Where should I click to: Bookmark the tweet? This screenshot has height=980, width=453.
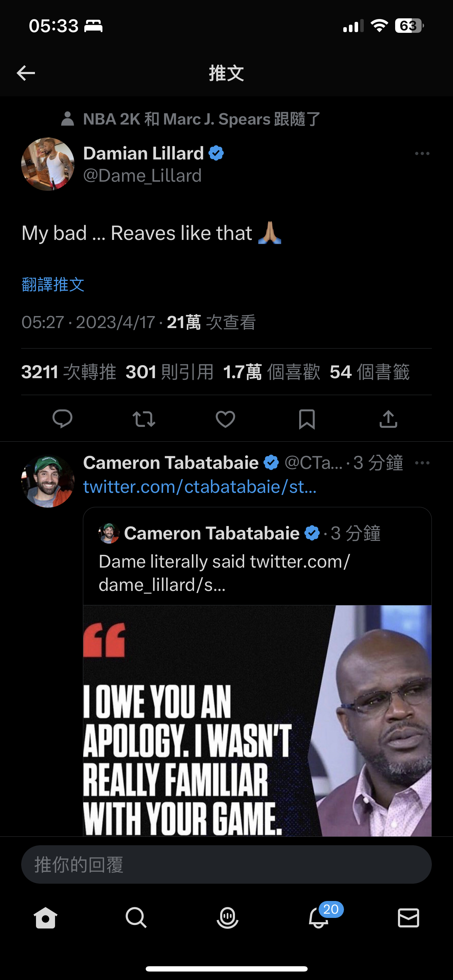[307, 419]
